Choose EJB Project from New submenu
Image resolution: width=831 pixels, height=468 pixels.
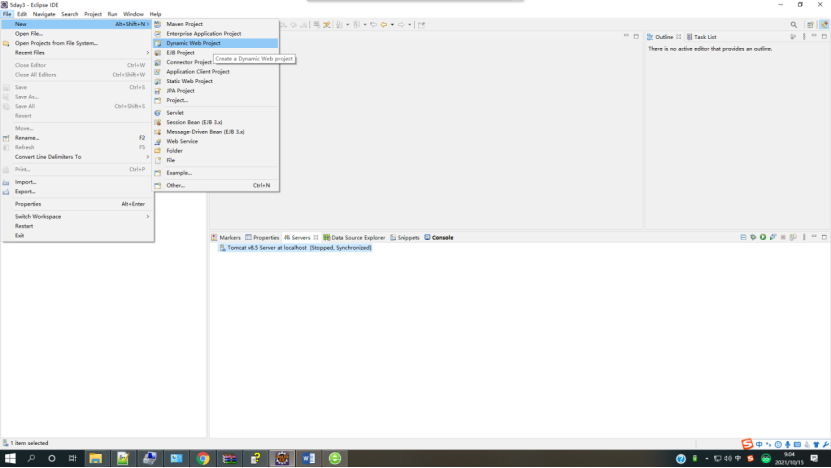(215, 52)
